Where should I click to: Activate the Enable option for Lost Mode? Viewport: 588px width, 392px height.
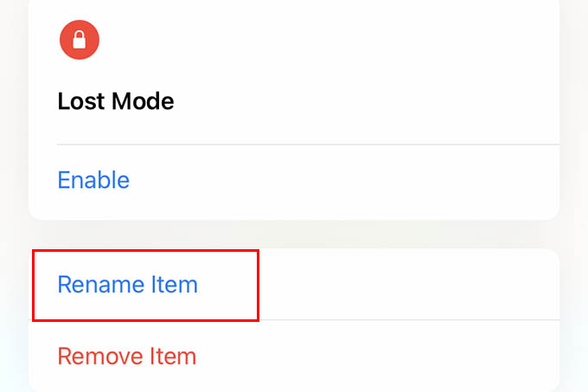click(93, 180)
